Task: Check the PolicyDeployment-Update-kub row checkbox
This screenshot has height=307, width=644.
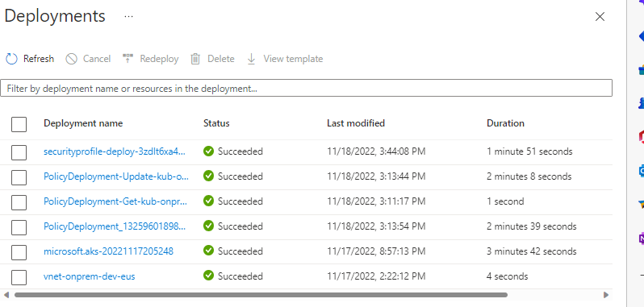Action: click(19, 177)
